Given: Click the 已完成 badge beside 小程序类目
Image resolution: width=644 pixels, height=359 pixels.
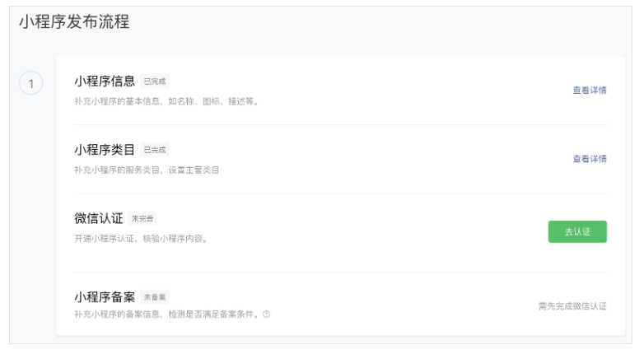Looking at the screenshot, I should [155, 150].
